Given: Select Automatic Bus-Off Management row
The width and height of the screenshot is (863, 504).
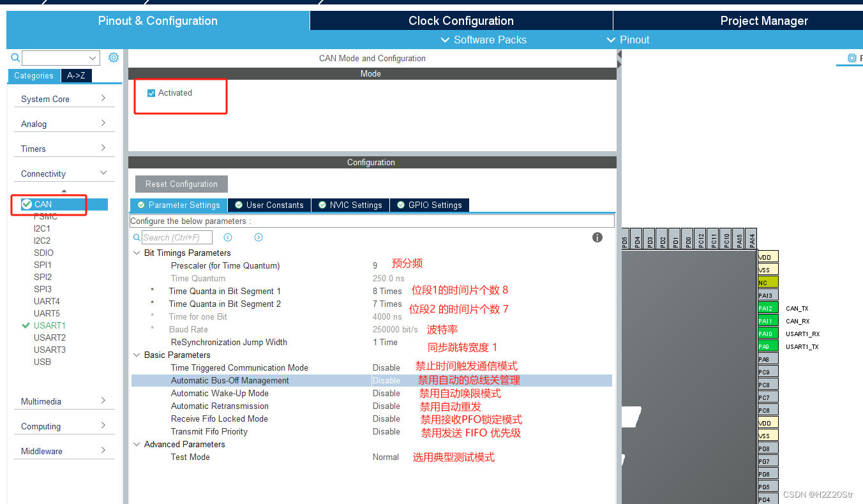Looking at the screenshot, I should (371, 380).
